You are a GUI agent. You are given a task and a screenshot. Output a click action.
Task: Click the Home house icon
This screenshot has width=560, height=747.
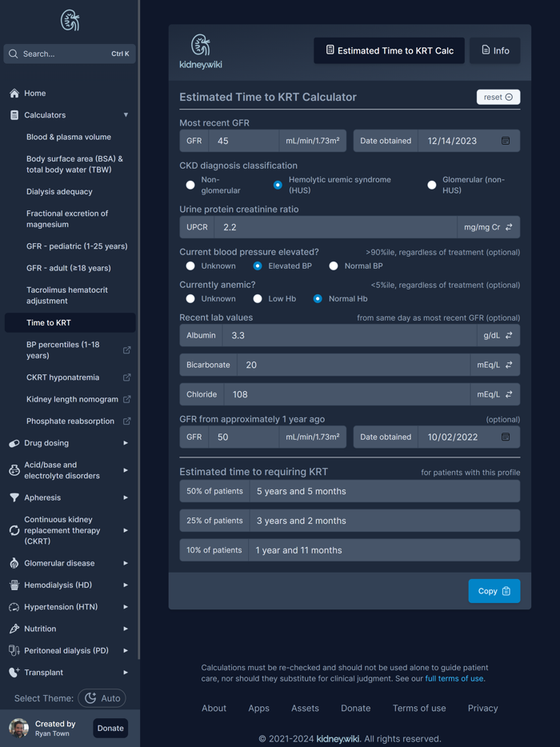[14, 94]
